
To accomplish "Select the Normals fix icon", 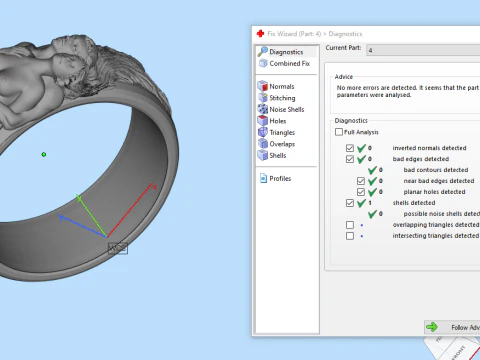I will (x=263, y=86).
